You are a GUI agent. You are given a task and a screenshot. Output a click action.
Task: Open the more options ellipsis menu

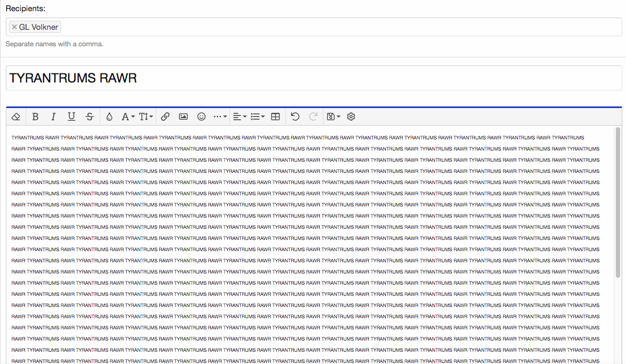pyautogui.click(x=220, y=117)
